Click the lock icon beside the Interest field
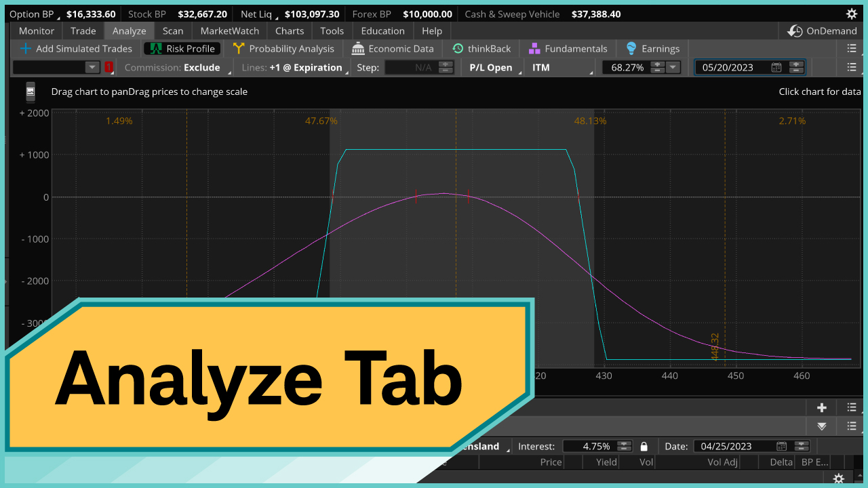This screenshot has height=488, width=868. click(644, 446)
